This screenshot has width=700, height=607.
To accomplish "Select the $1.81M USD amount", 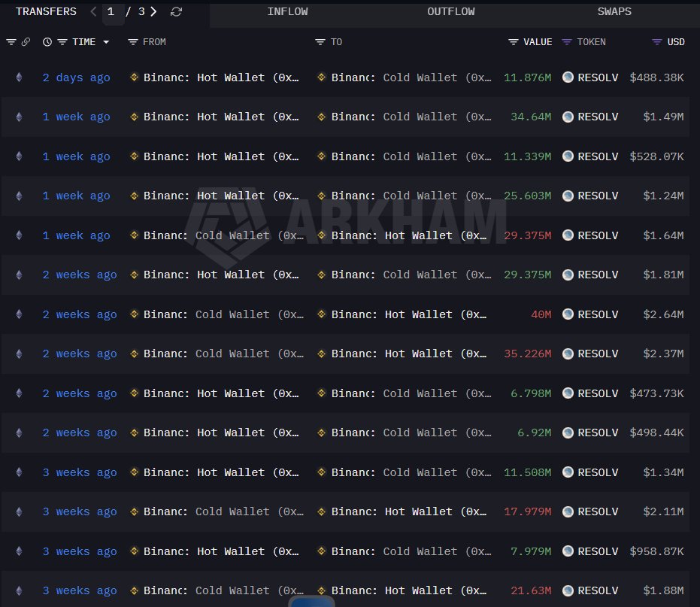I will click(663, 275).
